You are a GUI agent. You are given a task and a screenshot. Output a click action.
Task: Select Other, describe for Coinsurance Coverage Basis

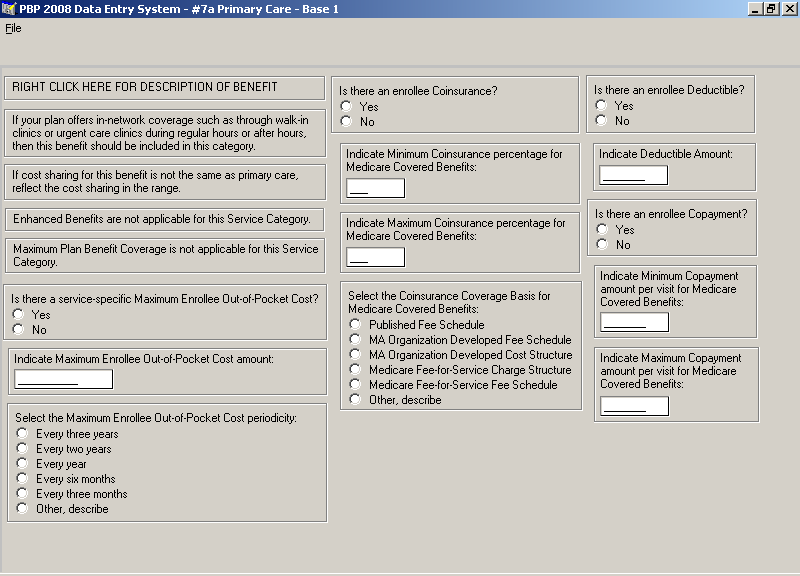click(x=355, y=399)
